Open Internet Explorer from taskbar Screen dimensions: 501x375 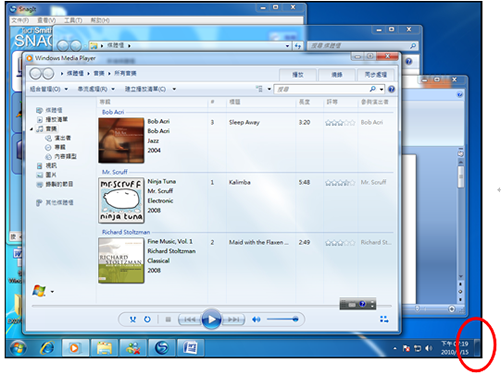[47, 348]
